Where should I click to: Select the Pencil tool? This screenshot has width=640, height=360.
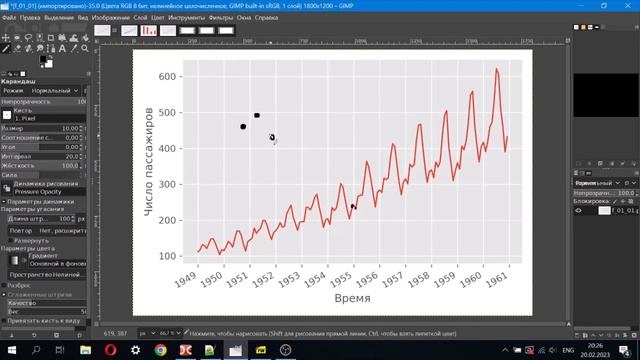[x=6, y=49]
